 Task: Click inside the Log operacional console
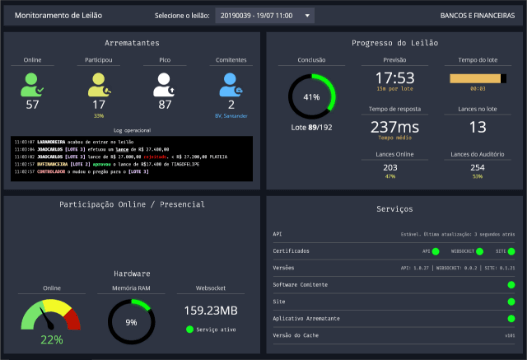pos(132,159)
